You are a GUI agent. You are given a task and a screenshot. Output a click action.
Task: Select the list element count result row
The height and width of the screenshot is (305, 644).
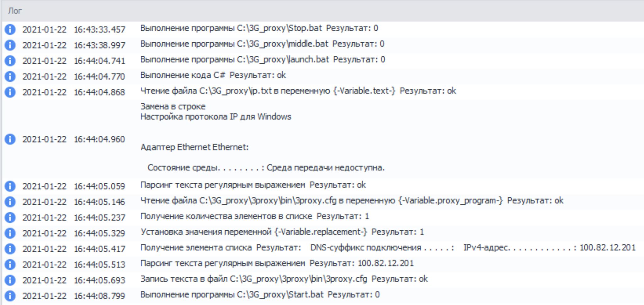click(x=254, y=216)
